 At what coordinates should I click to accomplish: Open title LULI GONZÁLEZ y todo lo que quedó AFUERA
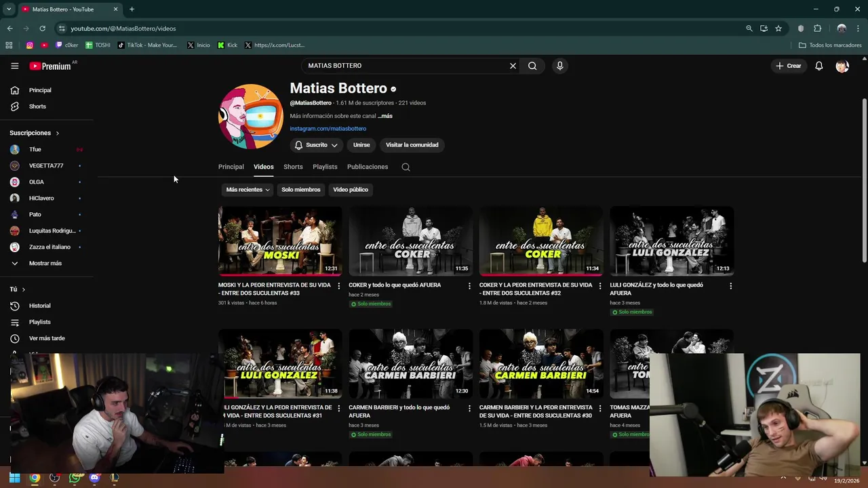tap(656, 289)
